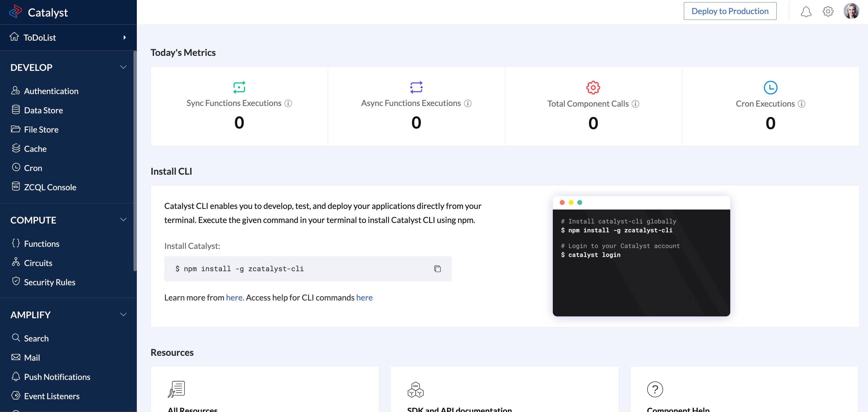The width and height of the screenshot is (868, 412).
Task: Open the Cache section
Action: (35, 148)
